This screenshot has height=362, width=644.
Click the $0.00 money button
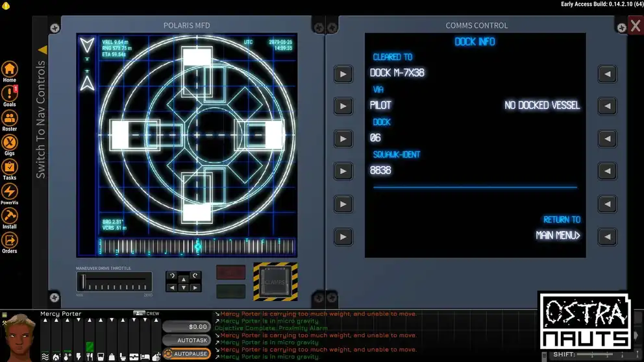pyautogui.click(x=187, y=327)
